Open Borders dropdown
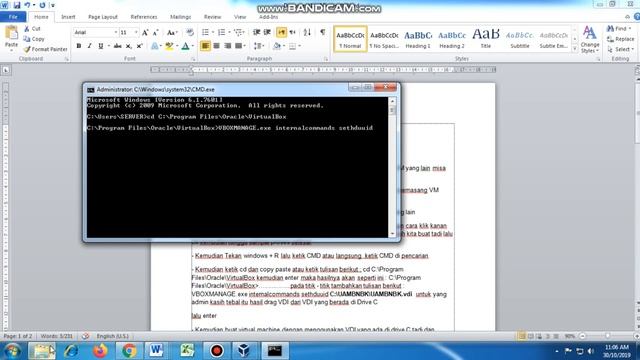The height and width of the screenshot is (360, 640). click(x=300, y=46)
